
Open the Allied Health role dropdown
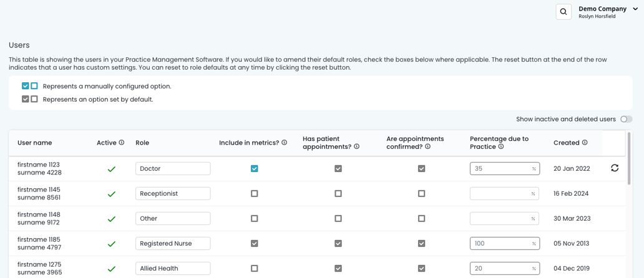[x=173, y=268]
